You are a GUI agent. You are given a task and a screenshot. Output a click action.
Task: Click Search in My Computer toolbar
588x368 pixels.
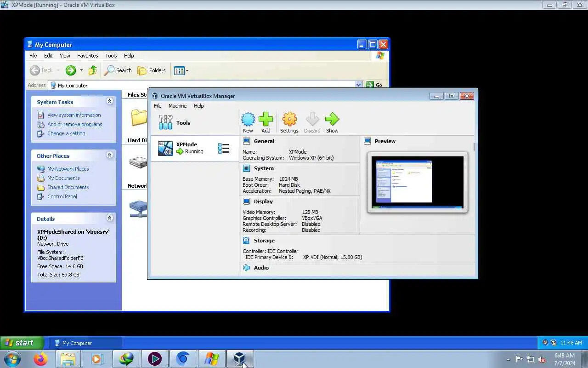(x=118, y=70)
